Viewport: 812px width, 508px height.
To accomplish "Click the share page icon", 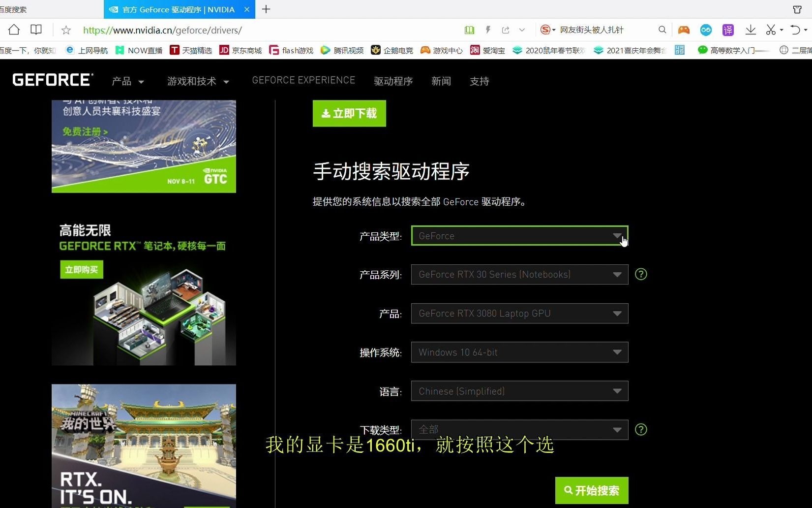I will click(x=505, y=30).
